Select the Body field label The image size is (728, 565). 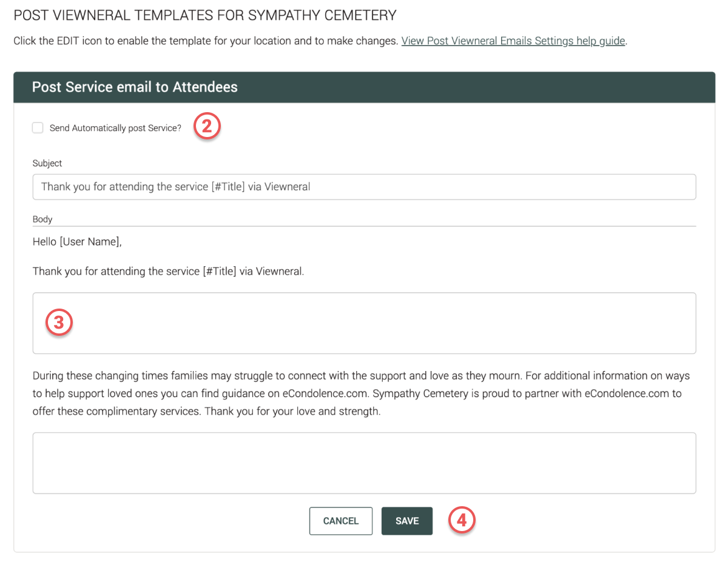tap(42, 219)
